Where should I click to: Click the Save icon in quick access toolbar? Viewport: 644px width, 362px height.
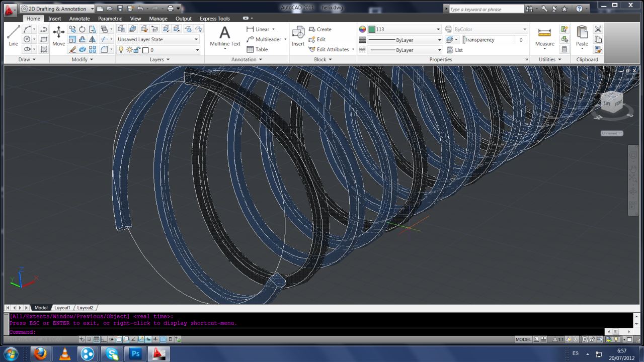(x=120, y=9)
